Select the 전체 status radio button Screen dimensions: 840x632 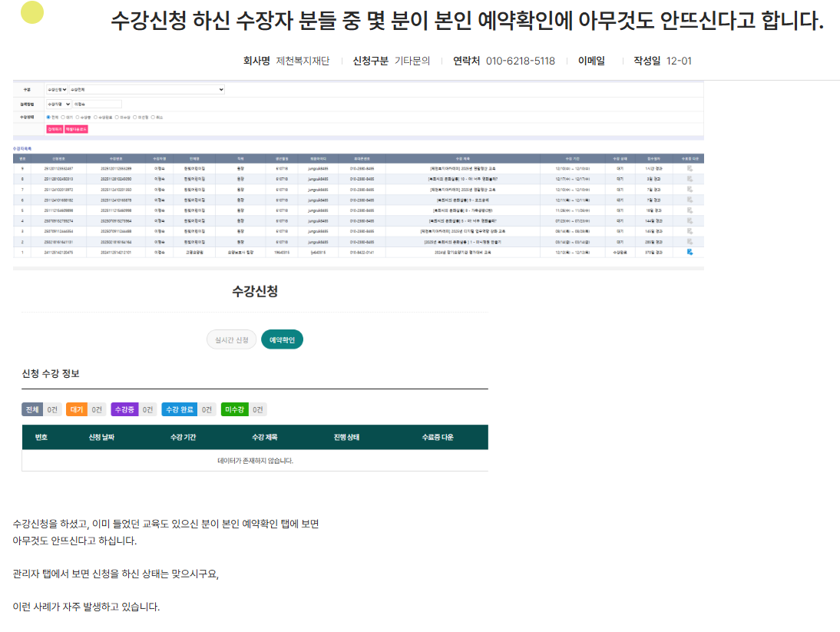[48, 117]
